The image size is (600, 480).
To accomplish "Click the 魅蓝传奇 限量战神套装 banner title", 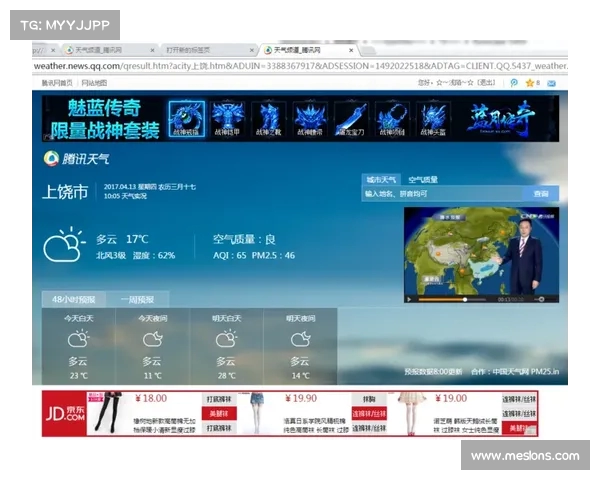I will tap(104, 119).
